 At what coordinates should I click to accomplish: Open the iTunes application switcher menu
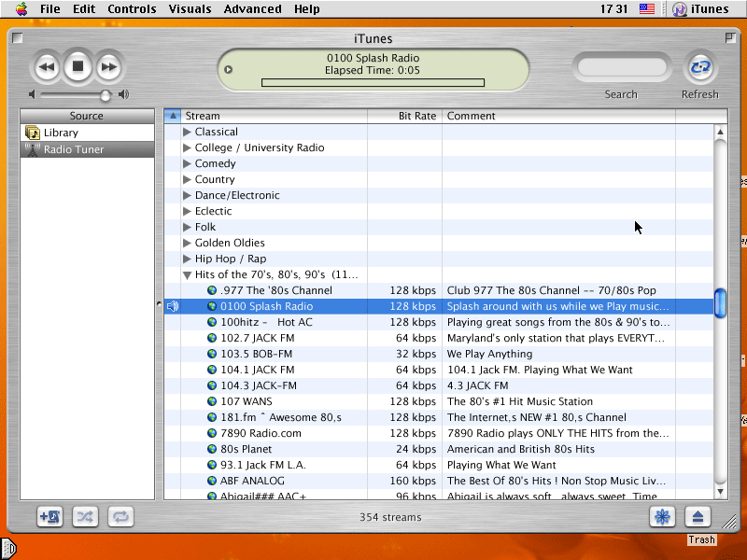[x=699, y=9]
